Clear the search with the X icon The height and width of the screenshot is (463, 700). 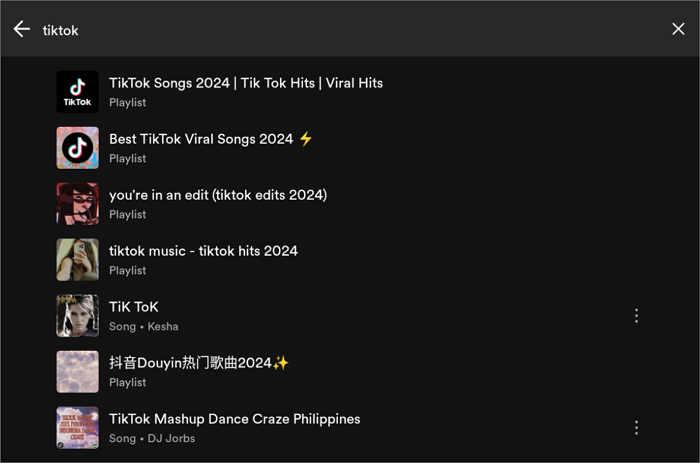point(678,29)
